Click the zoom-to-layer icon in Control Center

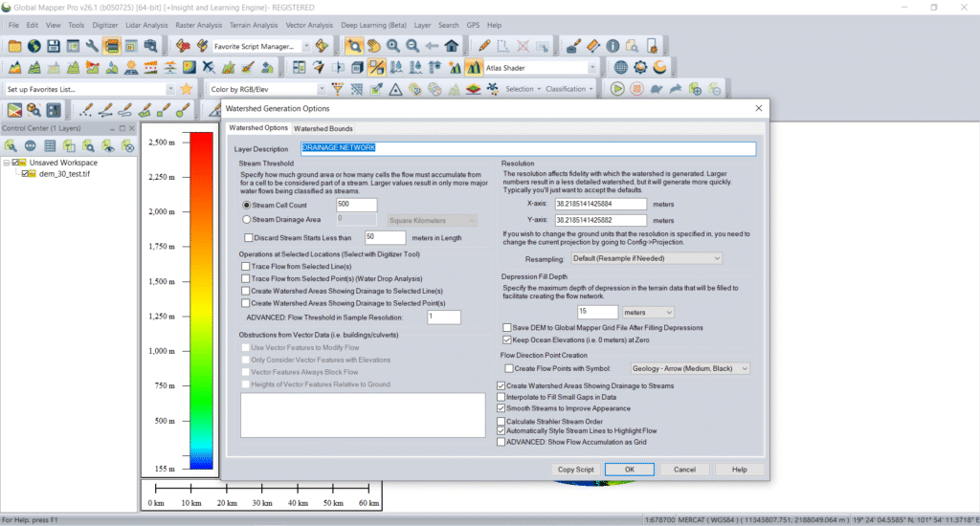click(x=89, y=146)
